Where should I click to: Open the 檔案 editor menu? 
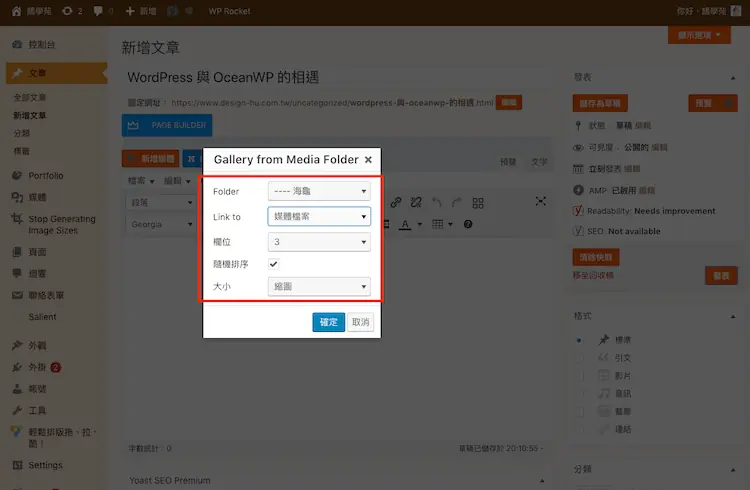(141, 181)
